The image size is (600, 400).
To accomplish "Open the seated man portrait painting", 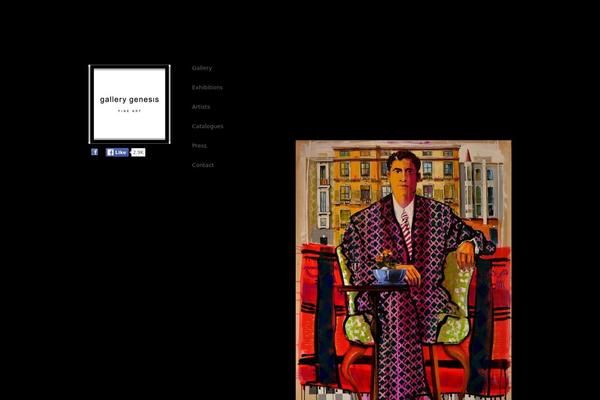I will pos(403,270).
